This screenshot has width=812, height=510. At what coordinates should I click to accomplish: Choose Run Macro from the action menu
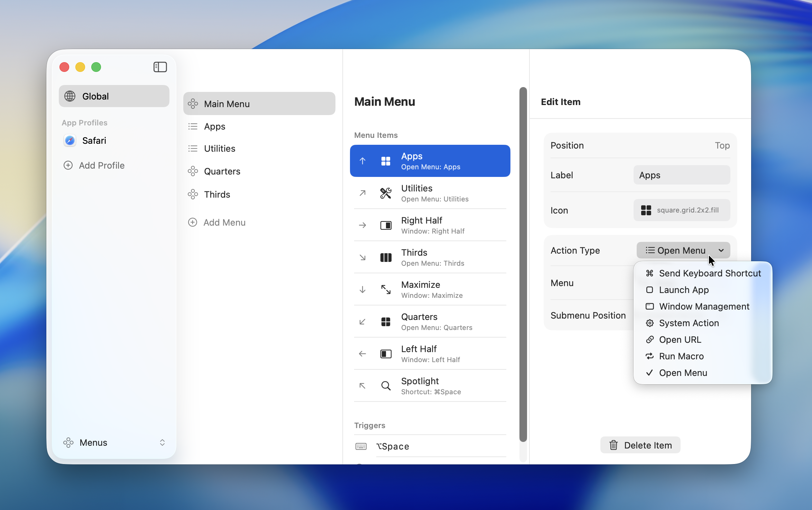[x=681, y=356]
